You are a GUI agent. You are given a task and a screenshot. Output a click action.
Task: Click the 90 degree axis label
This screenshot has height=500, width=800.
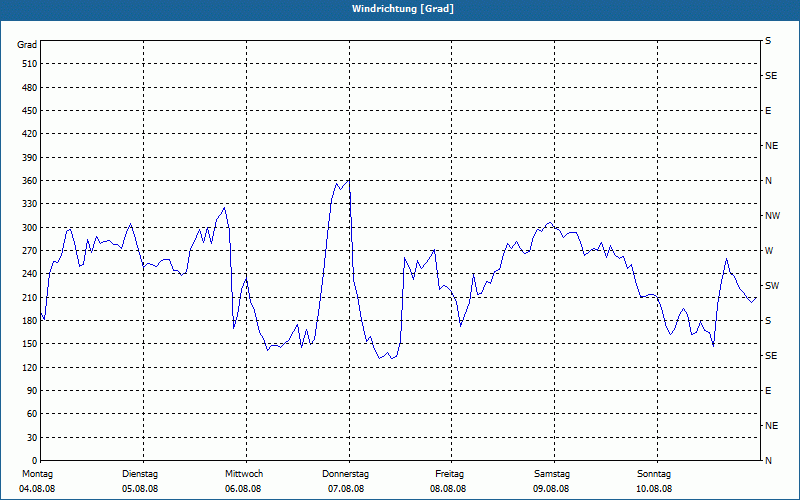point(32,391)
